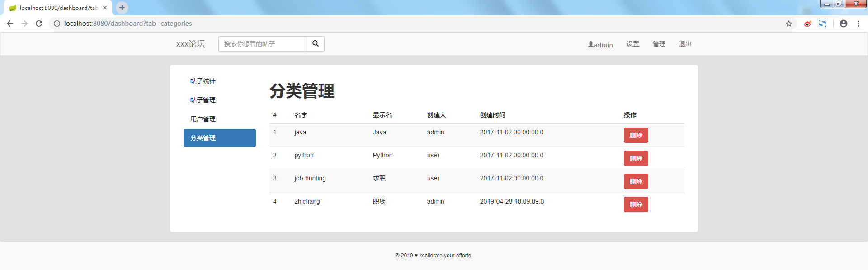Delete the zhichang category
The width and height of the screenshot is (868, 270).
(x=636, y=204)
